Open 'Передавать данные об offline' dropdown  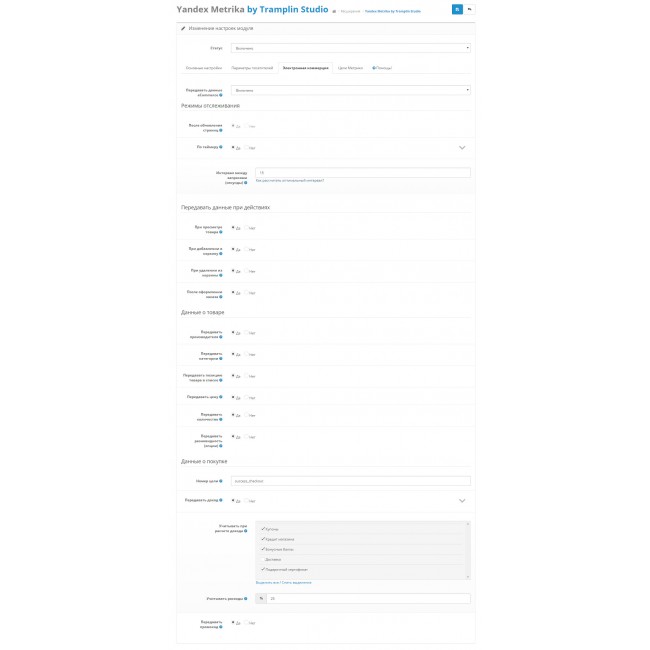[x=350, y=90]
